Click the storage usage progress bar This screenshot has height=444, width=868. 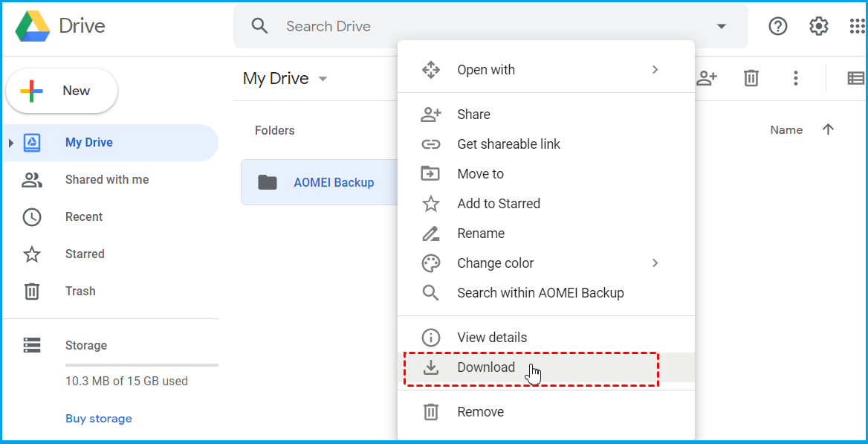141,364
